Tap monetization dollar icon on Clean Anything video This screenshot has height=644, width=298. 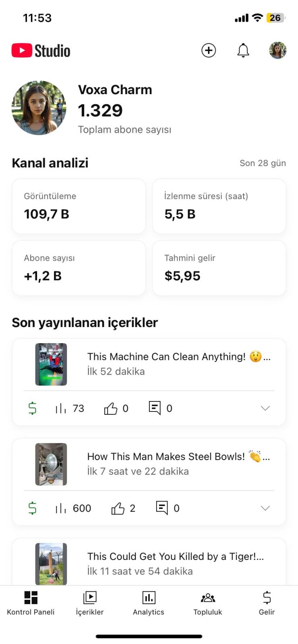(x=32, y=408)
